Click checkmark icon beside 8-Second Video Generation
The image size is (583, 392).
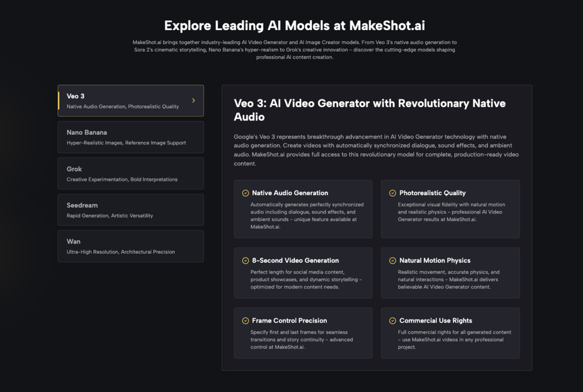click(245, 261)
